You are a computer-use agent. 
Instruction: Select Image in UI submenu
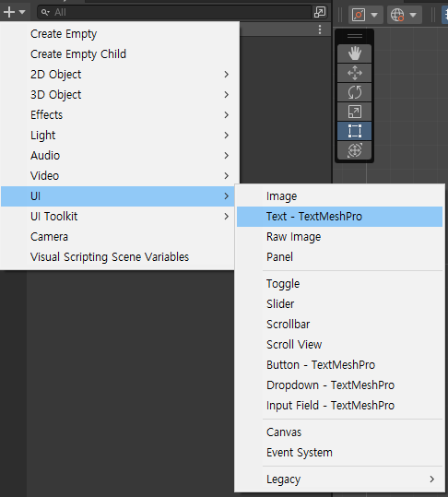[x=339, y=196]
